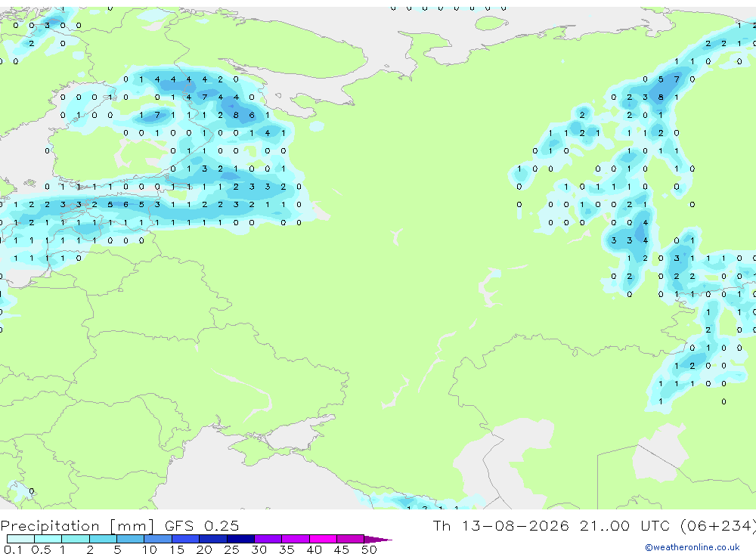756x554 pixels.
Task: Click the over-50 mm arrow tip of legend
Action: 379,539
